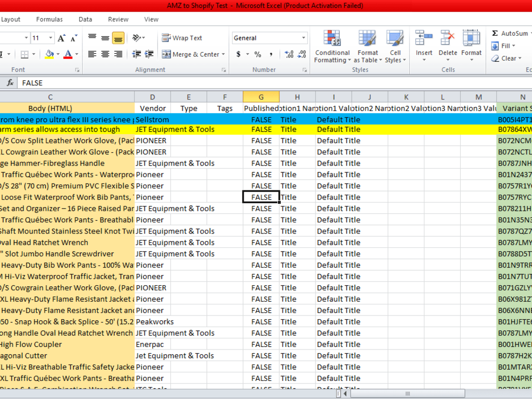Open the Formulas ribbon tab
Viewport: 532px width, 399px height.
[x=49, y=19]
